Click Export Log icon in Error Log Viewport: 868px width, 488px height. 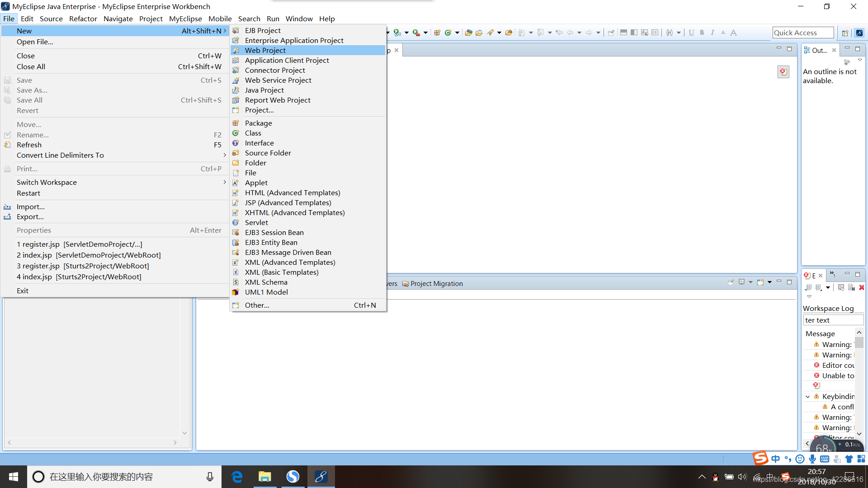[x=808, y=287]
